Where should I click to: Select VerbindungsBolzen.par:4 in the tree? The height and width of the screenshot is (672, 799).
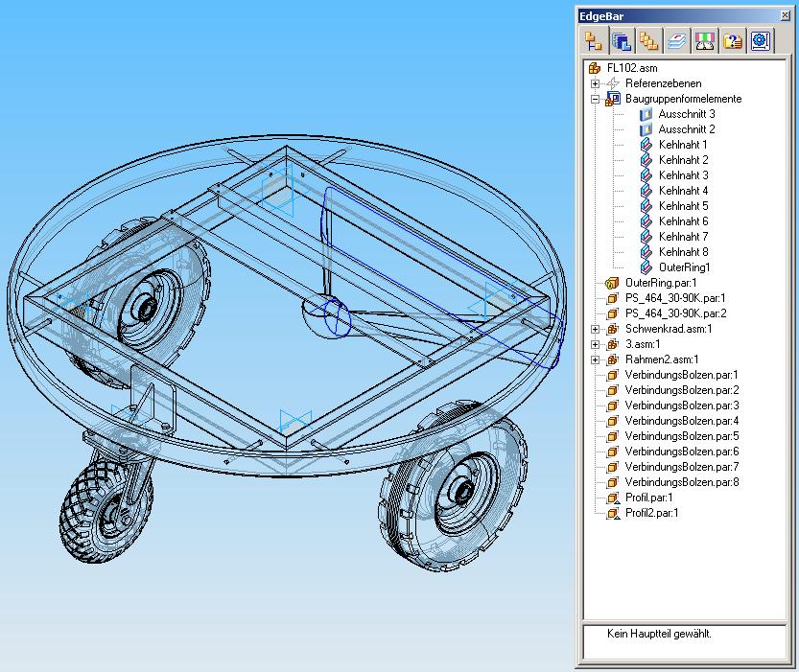pos(682,421)
